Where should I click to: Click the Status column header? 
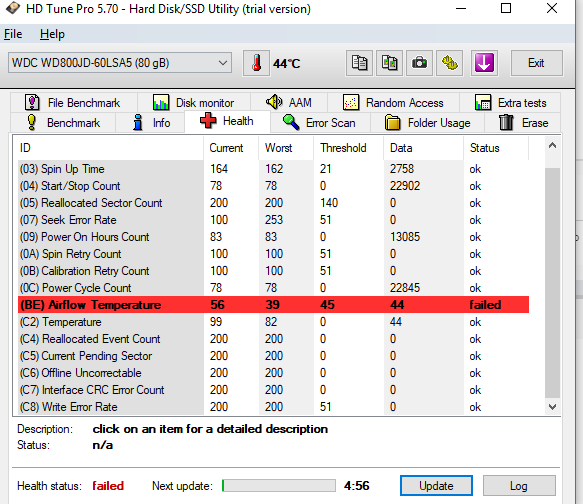tap(496, 148)
